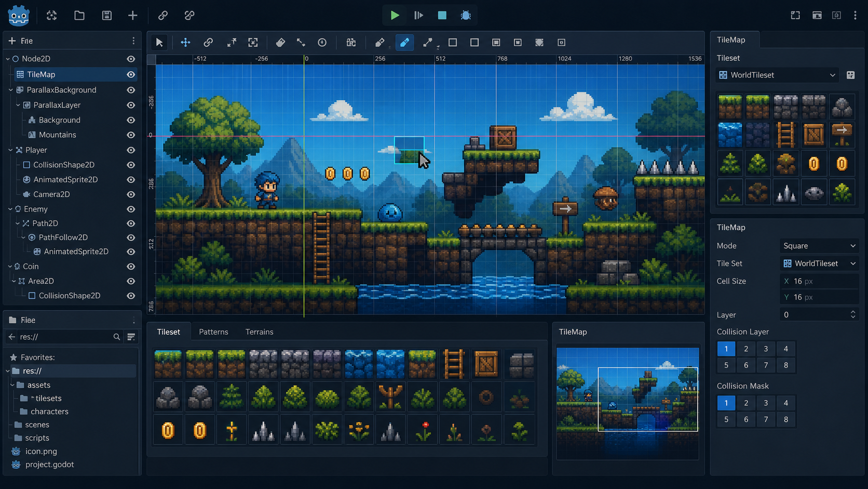Select the first gold coin tile in bottom tileset
The height and width of the screenshot is (489, 868).
[168, 430]
